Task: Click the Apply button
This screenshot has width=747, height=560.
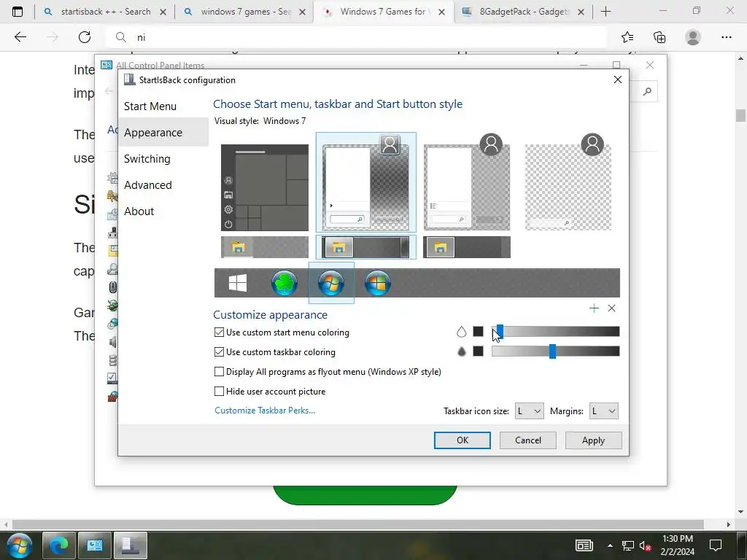Action: (593, 440)
